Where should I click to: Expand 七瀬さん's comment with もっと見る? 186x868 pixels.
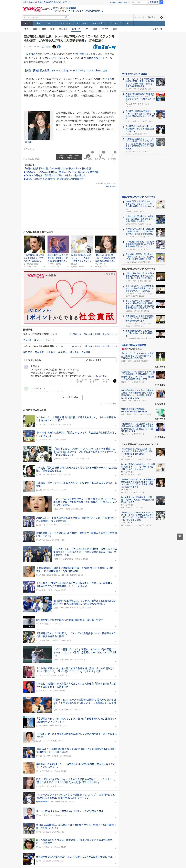pos(101,376)
